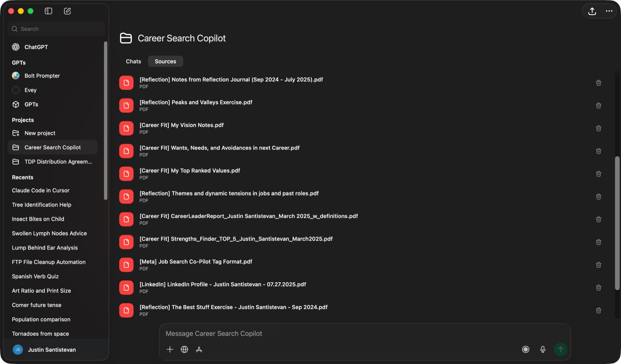Delete LinkedIn Profile pdf source
This screenshot has width=621, height=364.
tap(598, 287)
